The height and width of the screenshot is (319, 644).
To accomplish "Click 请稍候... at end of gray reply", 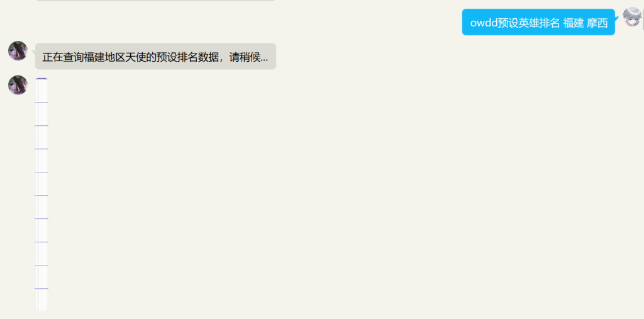I will coord(248,57).
